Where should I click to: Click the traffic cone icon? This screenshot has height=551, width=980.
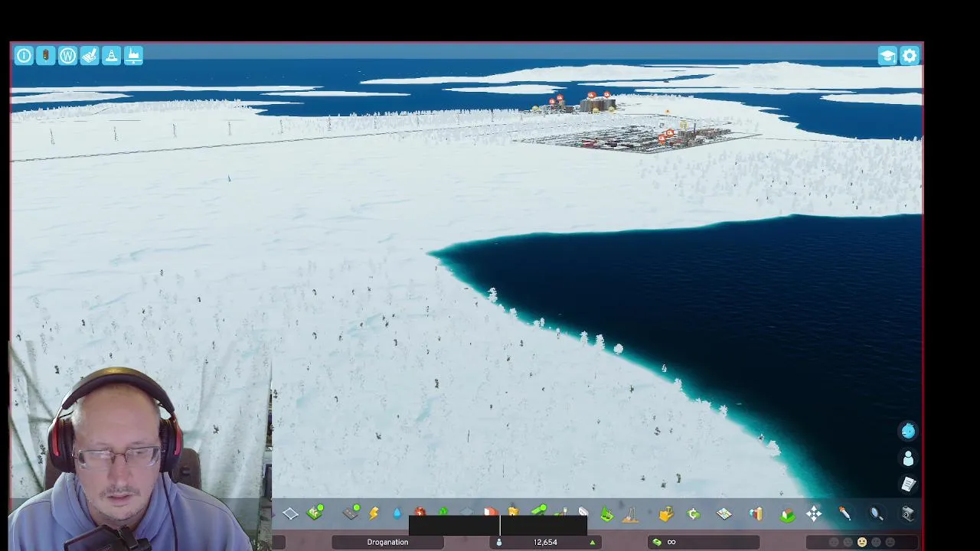pyautogui.click(x=112, y=55)
